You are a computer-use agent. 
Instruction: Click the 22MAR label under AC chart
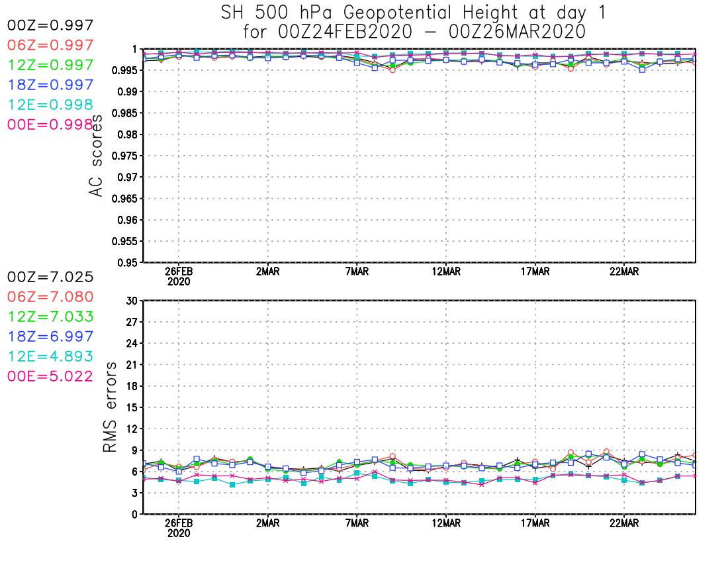(624, 272)
